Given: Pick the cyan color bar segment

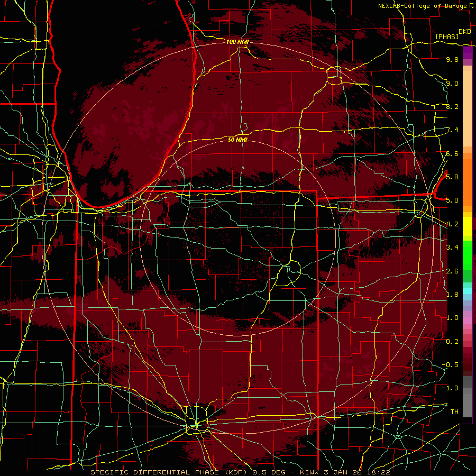Looking at the screenshot, I should [467, 291].
